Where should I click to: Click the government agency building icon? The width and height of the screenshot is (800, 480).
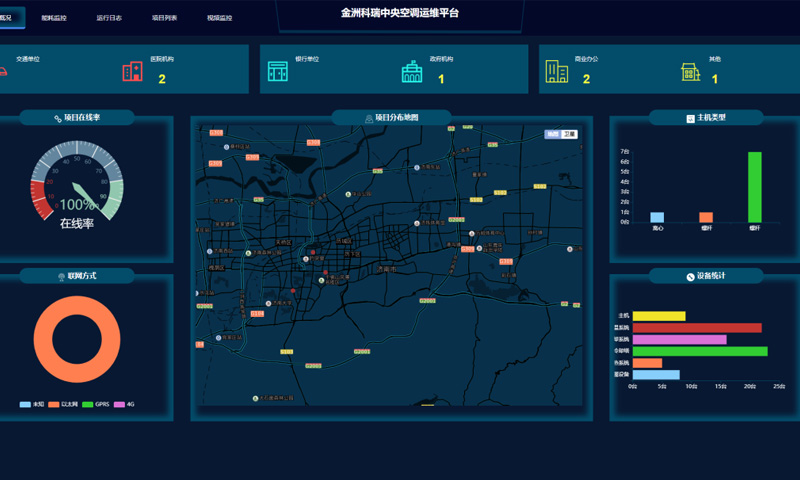[x=411, y=71]
